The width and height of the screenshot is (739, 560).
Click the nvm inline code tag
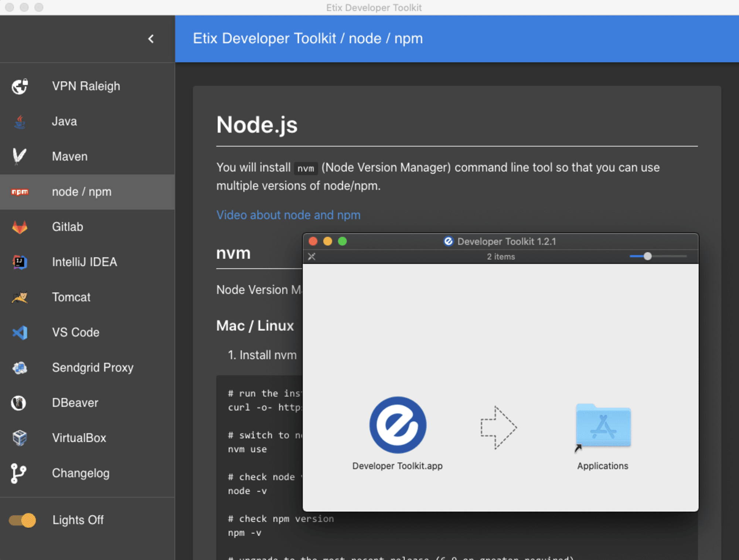[306, 168]
